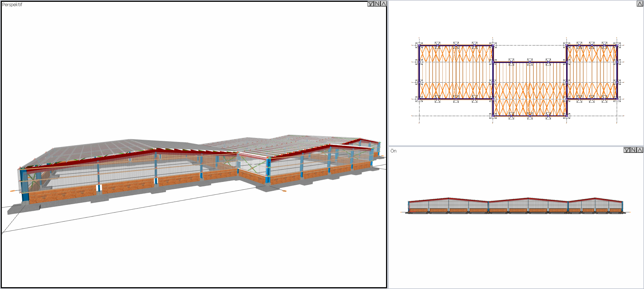
Task: Click the rightmost roof peak in Ön view
Action: [x=595, y=198]
